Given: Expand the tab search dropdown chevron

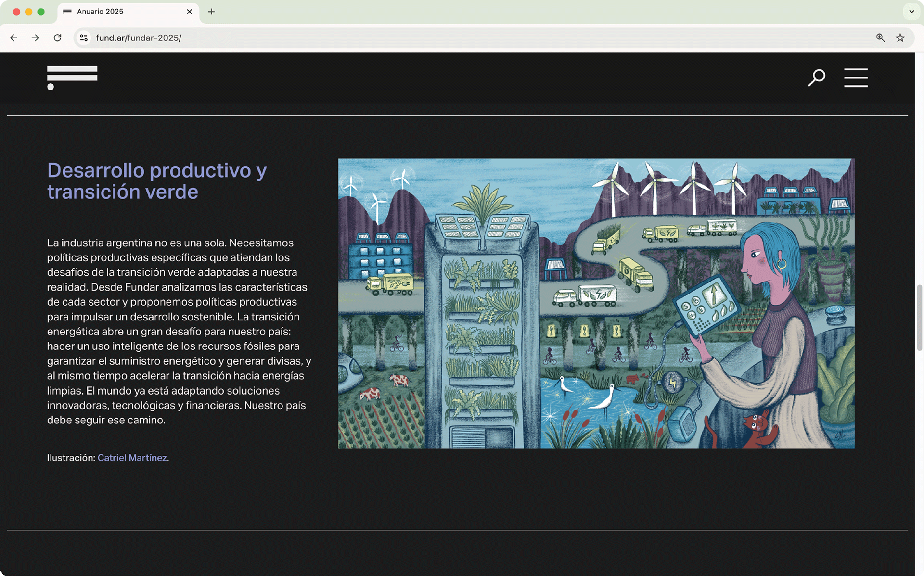Looking at the screenshot, I should 911,12.
